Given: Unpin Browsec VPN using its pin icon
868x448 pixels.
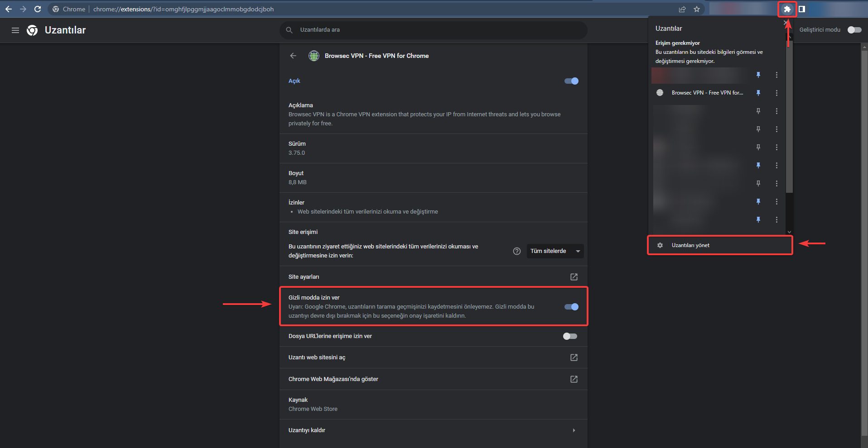Looking at the screenshot, I should [x=758, y=93].
